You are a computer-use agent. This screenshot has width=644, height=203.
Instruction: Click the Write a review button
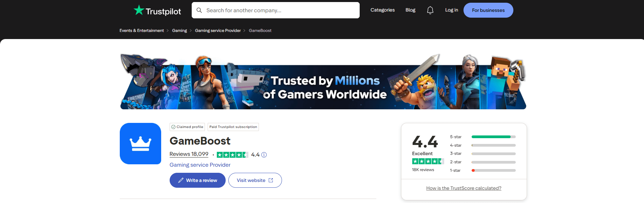coord(197,180)
